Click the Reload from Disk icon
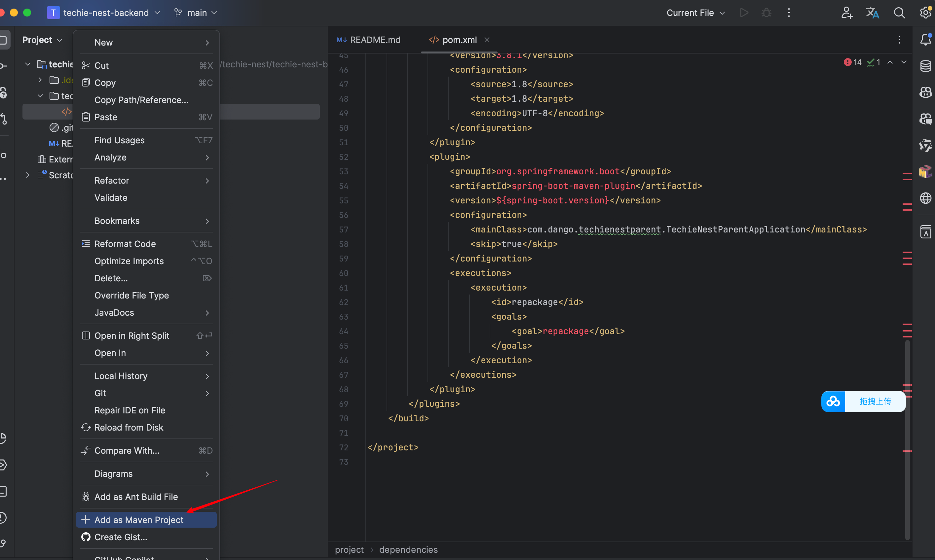This screenshot has height=560, width=935. (86, 427)
